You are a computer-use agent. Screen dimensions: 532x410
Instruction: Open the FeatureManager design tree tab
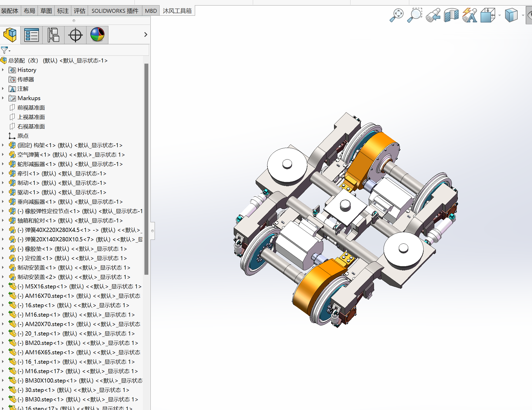[10, 35]
